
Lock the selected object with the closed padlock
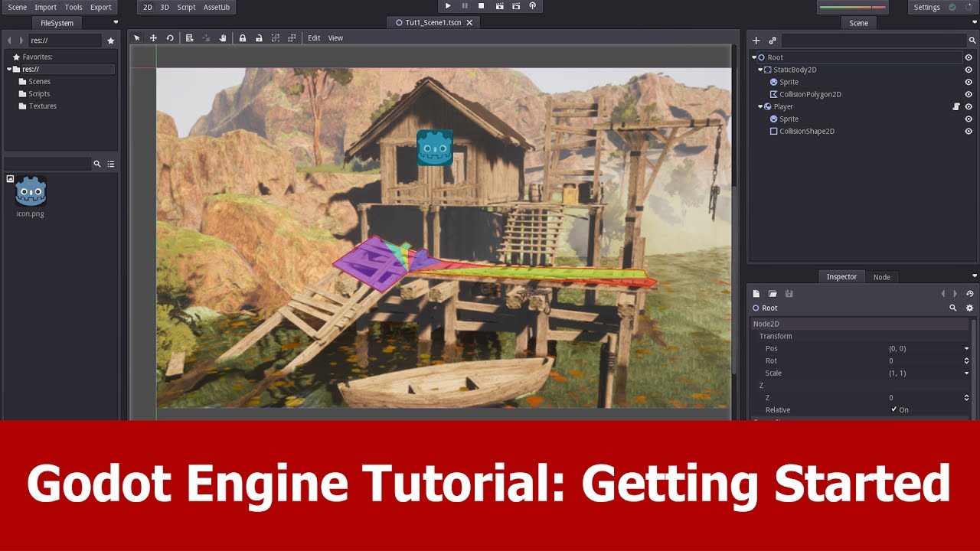243,38
